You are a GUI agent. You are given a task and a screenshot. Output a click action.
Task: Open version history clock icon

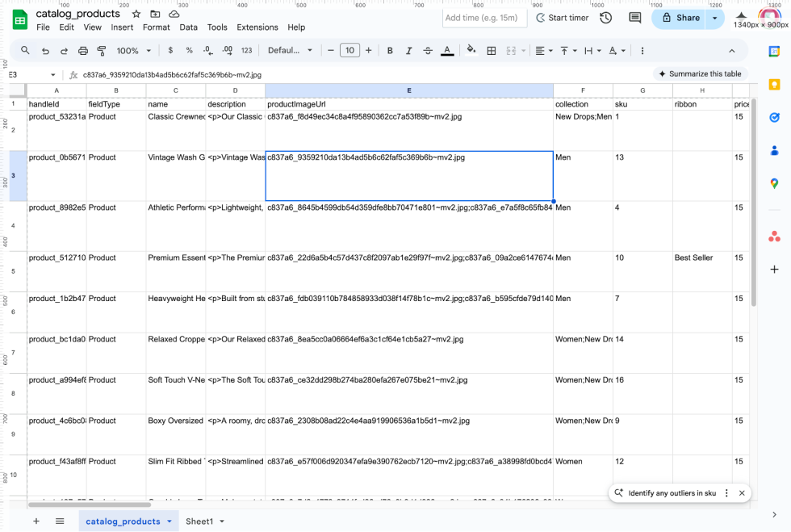point(605,18)
